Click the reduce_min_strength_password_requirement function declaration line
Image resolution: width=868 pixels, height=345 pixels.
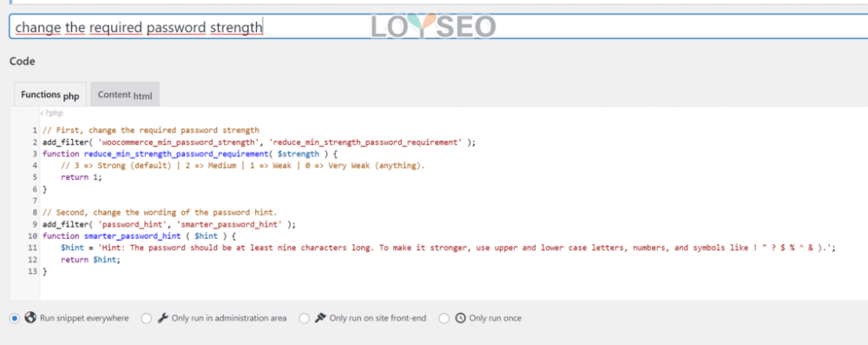pos(190,154)
